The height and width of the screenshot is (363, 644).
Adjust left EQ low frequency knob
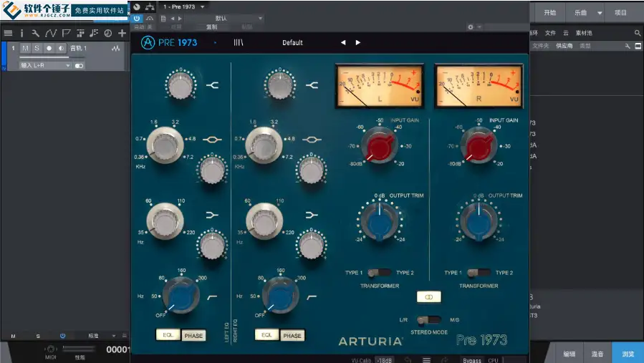(165, 221)
